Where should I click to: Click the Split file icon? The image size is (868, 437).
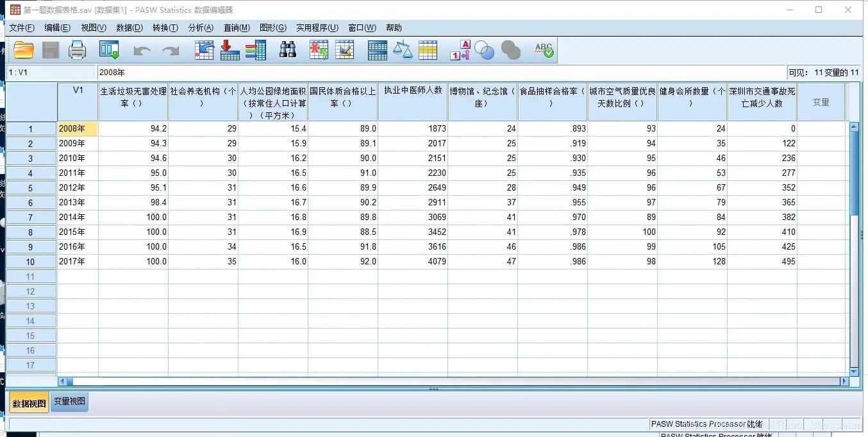(377, 50)
